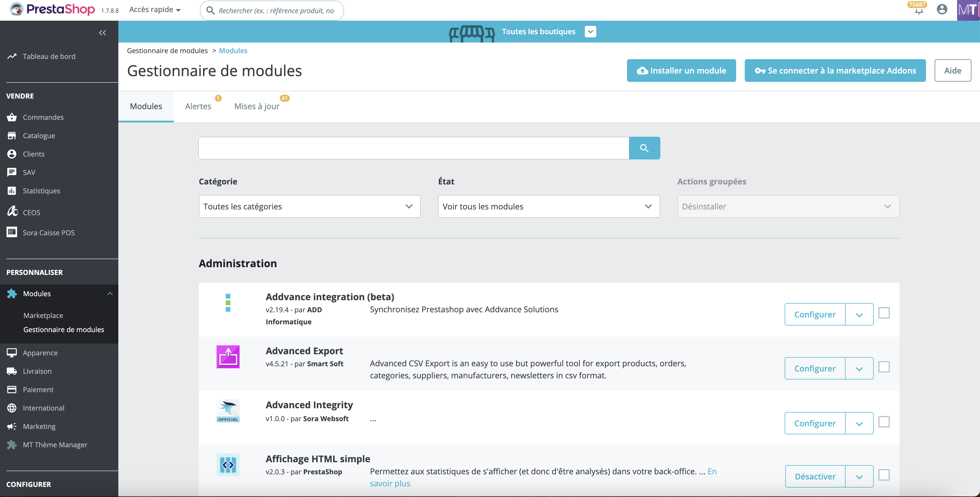The width and height of the screenshot is (980, 497).
Task: Click Désactiver for Affichage HTML simple
Action: (x=815, y=476)
